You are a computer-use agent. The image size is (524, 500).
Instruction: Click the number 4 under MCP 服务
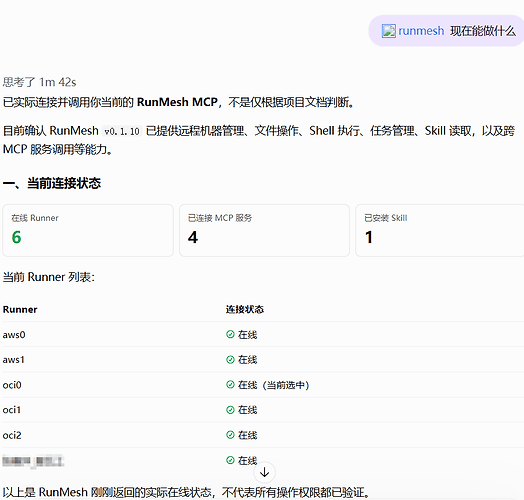193,237
